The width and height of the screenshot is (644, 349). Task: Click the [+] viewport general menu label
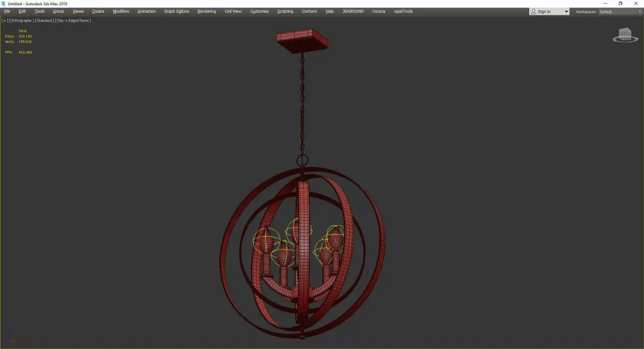click(x=5, y=20)
